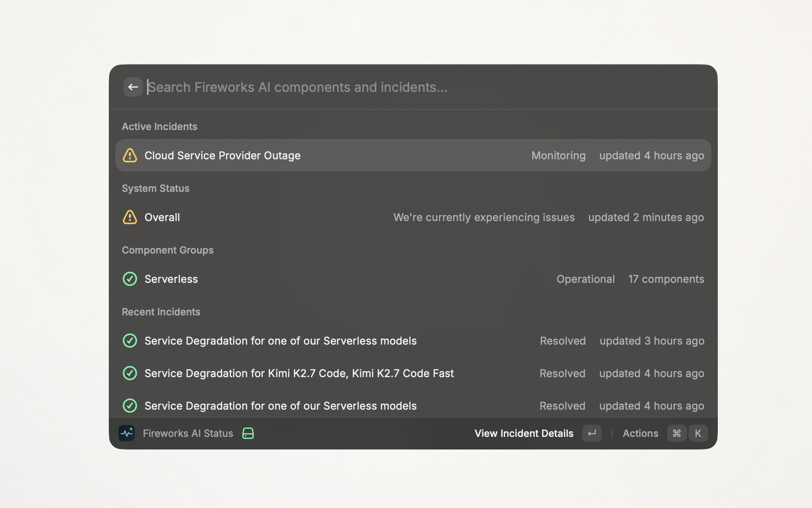Click the "17 components" count
812x508 pixels.
pyautogui.click(x=666, y=279)
